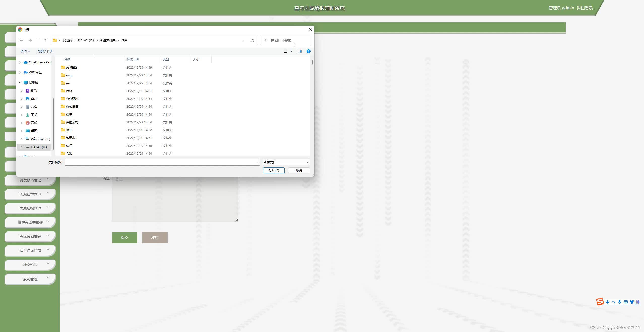Select the 办公环境 folder
Image resolution: width=644 pixels, height=332 pixels.
[70, 99]
